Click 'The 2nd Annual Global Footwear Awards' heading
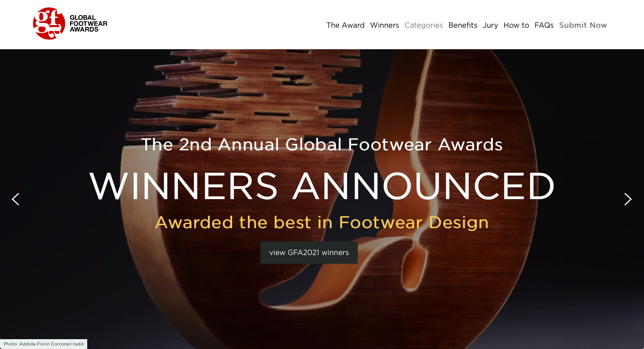The height and width of the screenshot is (349, 644). click(x=322, y=145)
